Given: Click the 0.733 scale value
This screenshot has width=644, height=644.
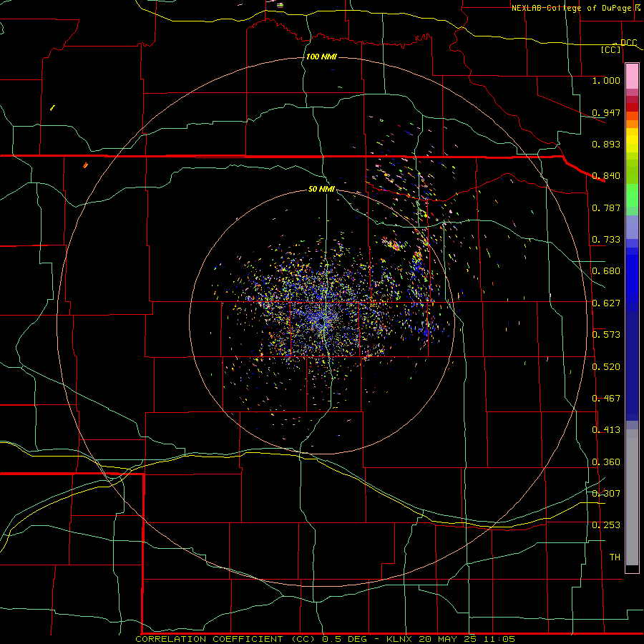Looking at the screenshot, I should [606, 240].
